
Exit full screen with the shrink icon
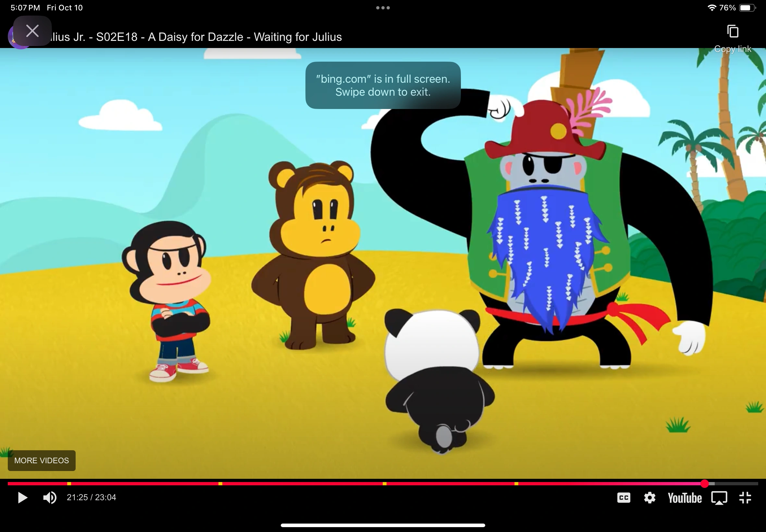coord(745,498)
